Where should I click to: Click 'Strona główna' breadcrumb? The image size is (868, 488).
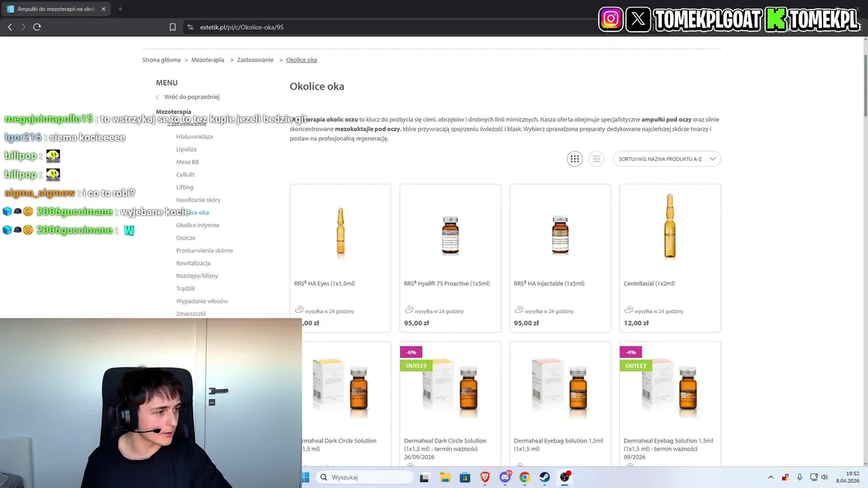161,60
